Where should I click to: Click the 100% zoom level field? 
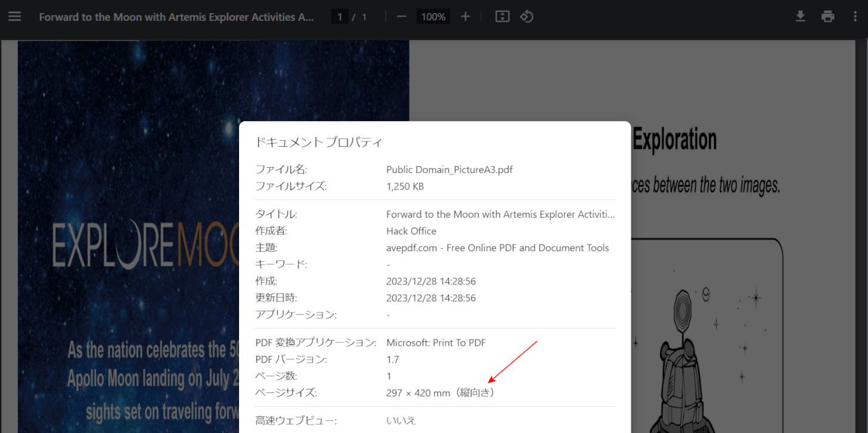(x=433, y=17)
